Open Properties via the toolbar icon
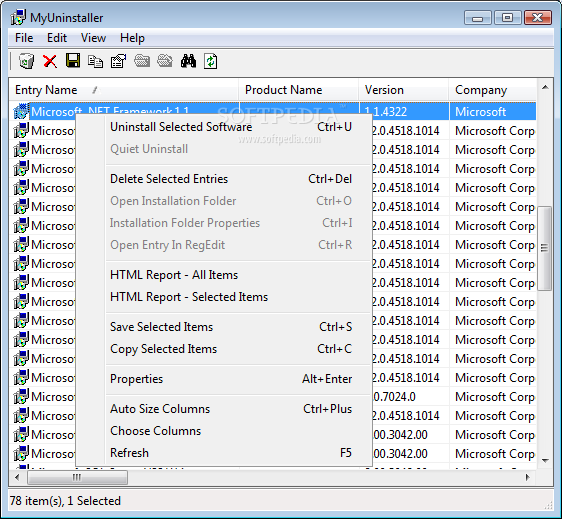Screen dimensions: 562x519 click(x=119, y=61)
